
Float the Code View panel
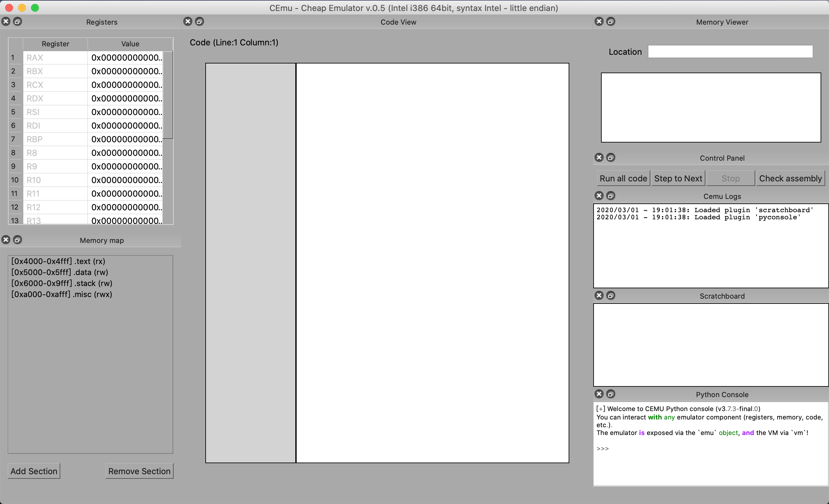(x=199, y=21)
